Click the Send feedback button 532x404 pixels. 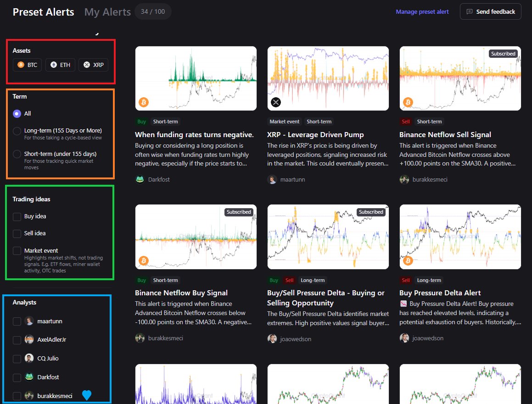coord(490,11)
